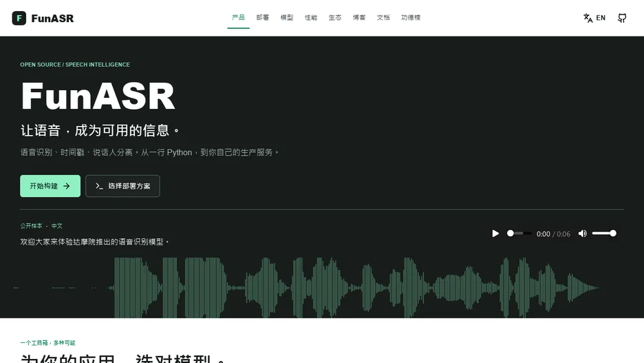This screenshot has height=363, width=644.
Task: Open the GitHub repository icon
Action: pyautogui.click(x=622, y=18)
